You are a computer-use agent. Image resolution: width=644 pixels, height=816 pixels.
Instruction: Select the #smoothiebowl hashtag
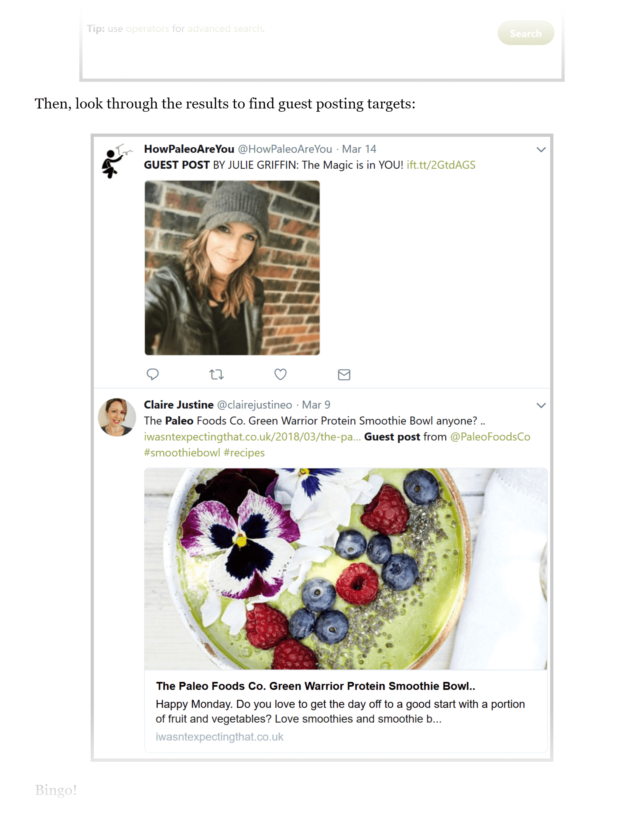tap(182, 452)
